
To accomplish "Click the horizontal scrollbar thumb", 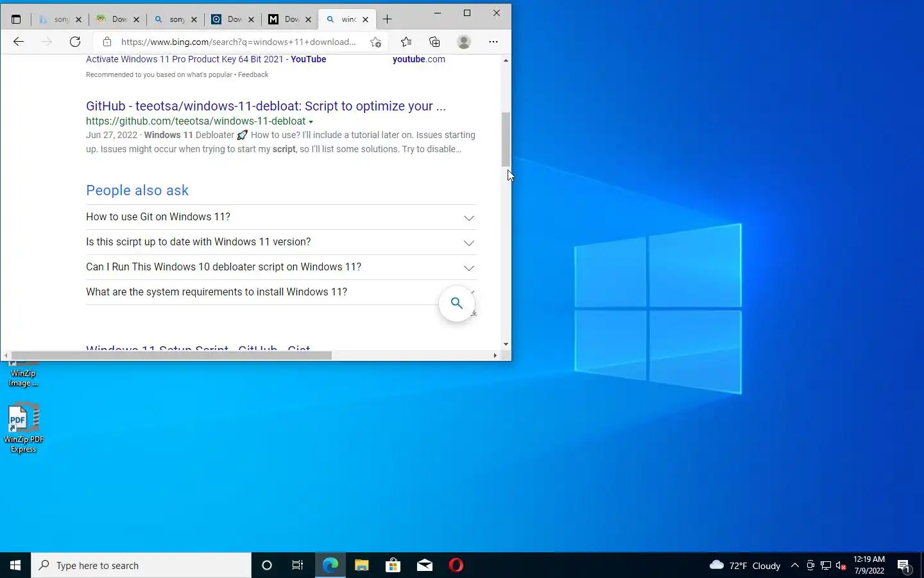I will [x=171, y=355].
